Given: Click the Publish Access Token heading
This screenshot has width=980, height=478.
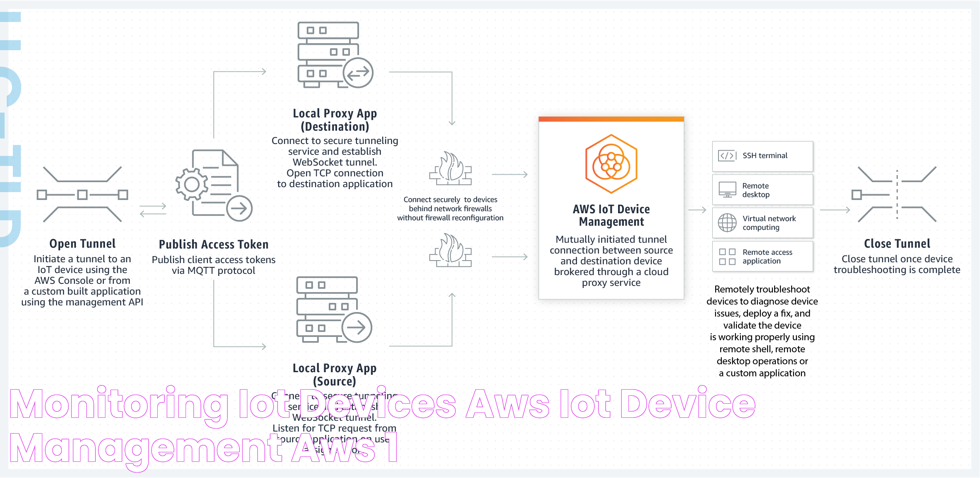Looking at the screenshot, I should click(214, 244).
